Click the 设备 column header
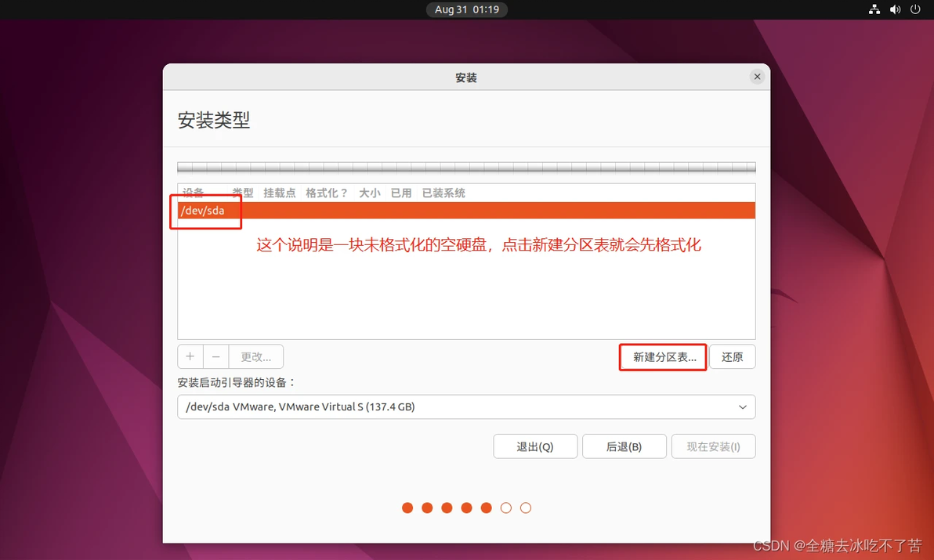This screenshot has height=560, width=934. click(x=193, y=193)
